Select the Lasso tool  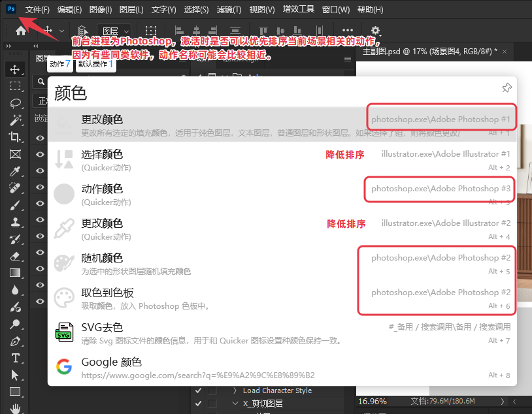(x=15, y=103)
